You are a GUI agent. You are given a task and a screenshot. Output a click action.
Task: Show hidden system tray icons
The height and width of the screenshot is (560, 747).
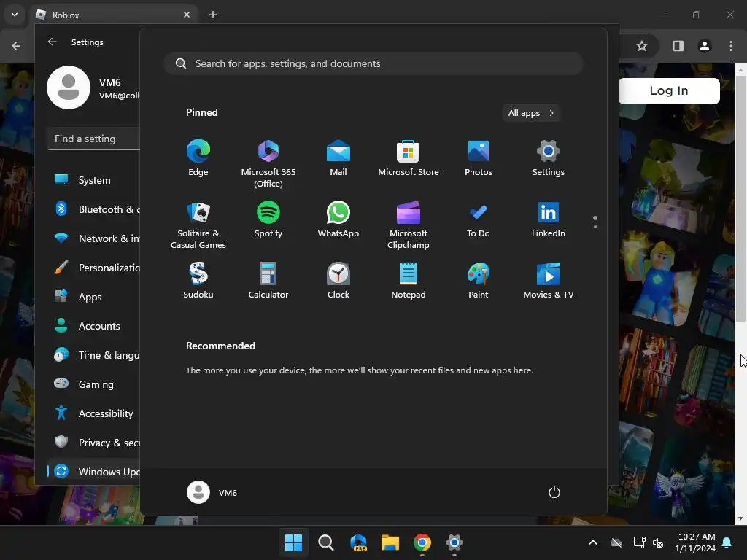tap(593, 542)
